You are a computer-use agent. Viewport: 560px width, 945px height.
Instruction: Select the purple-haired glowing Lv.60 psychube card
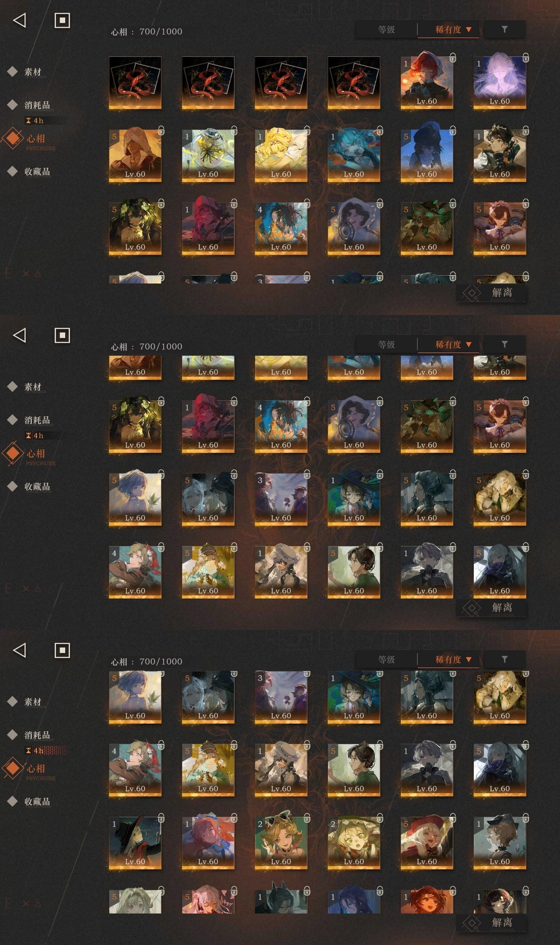click(x=500, y=81)
